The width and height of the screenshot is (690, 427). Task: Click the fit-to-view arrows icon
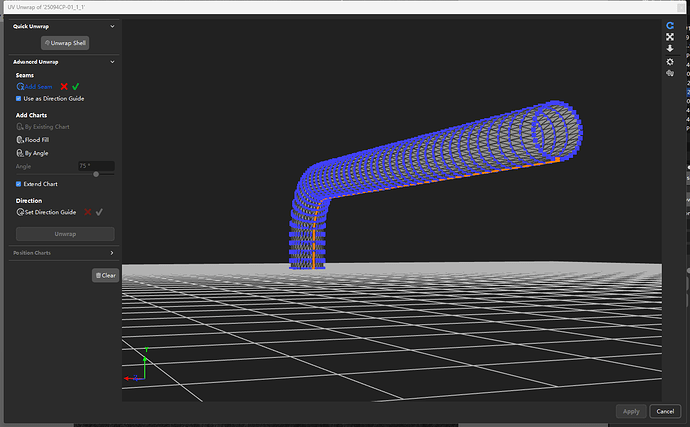[670, 37]
